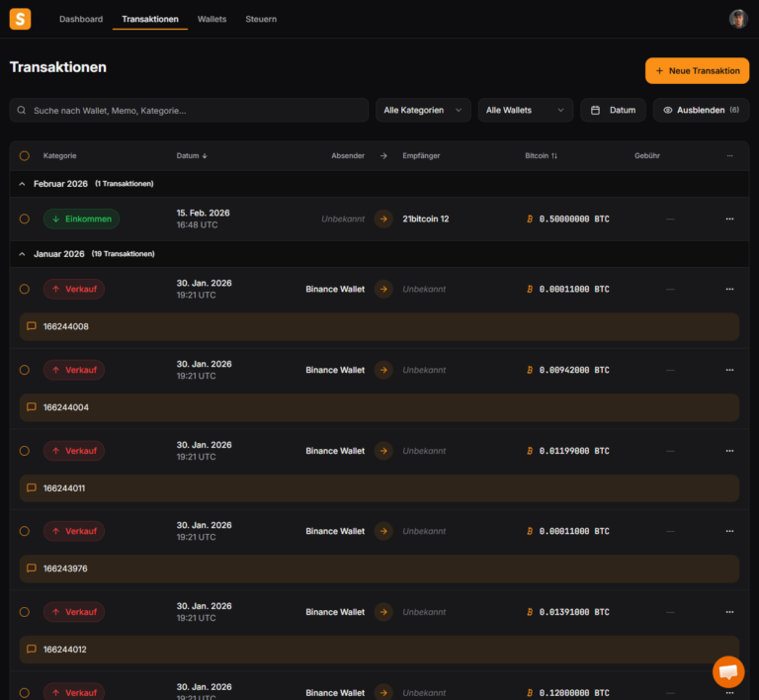Click the Einkommen category badge
Viewport: 759px width, 700px height.
[81, 219]
